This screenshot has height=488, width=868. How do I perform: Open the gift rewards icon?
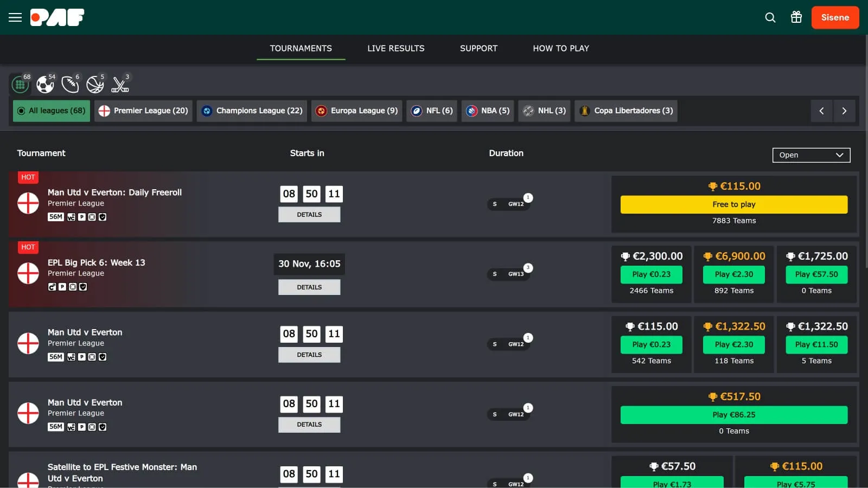(796, 17)
